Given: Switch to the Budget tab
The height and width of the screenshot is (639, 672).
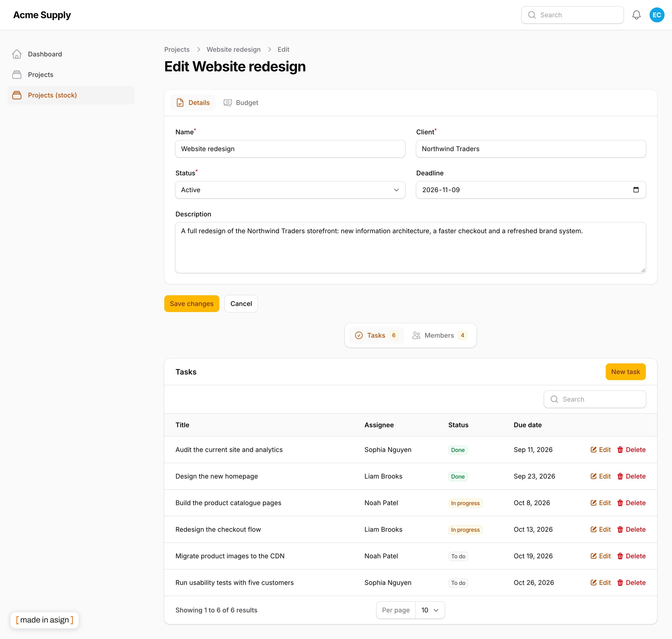Looking at the screenshot, I should coord(241,103).
